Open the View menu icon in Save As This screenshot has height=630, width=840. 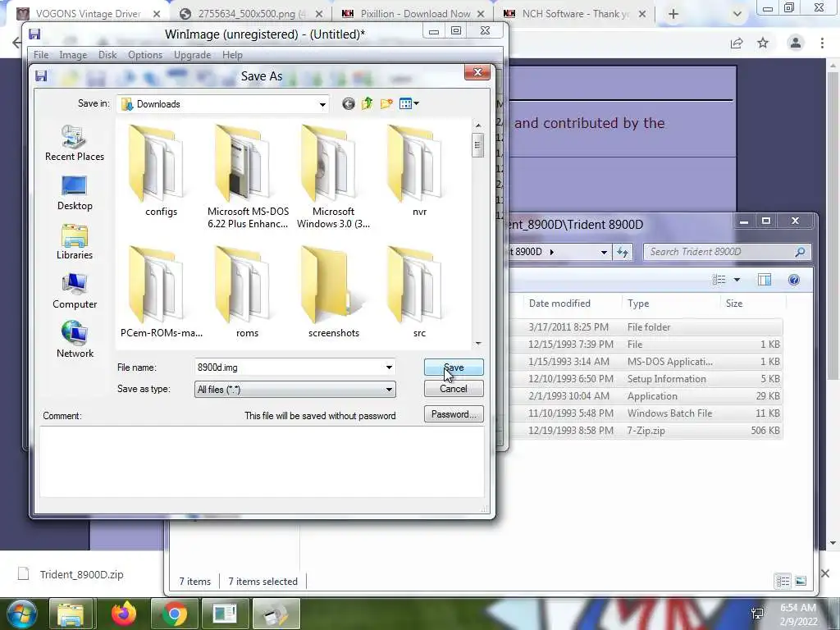[x=409, y=104]
